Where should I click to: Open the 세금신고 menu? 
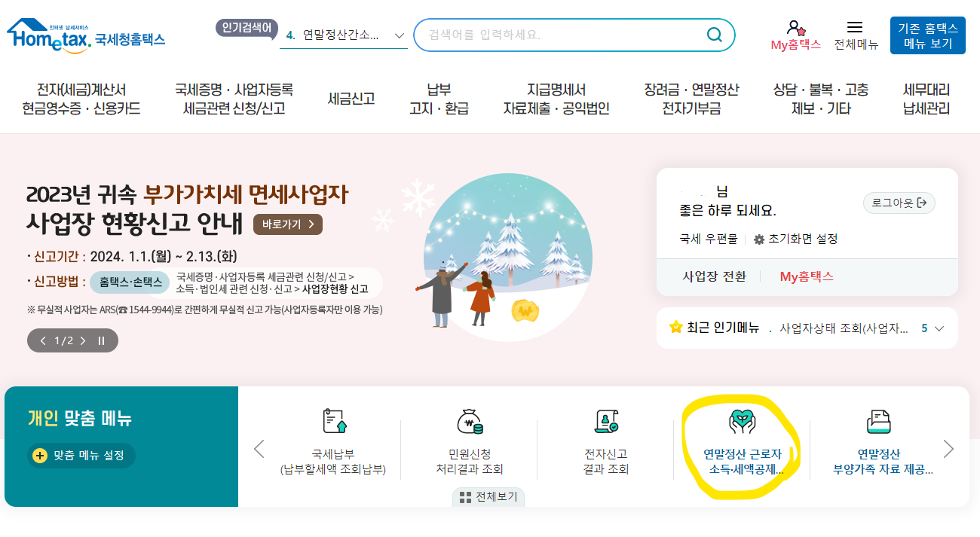pyautogui.click(x=351, y=99)
